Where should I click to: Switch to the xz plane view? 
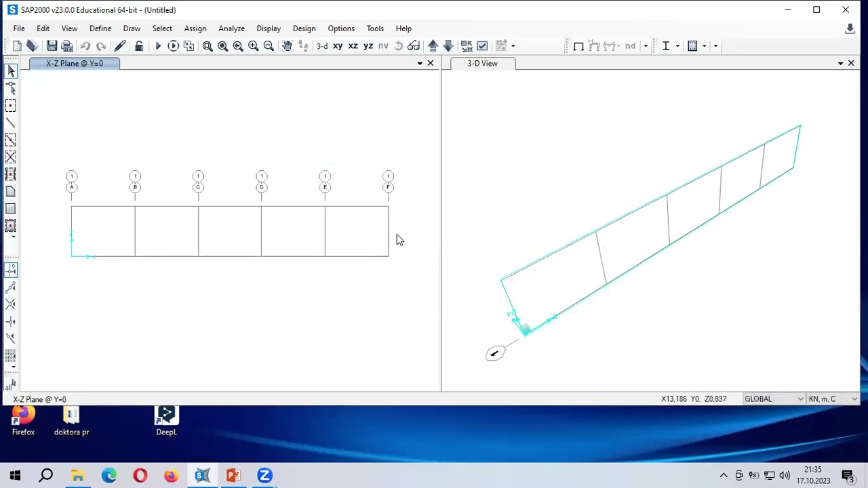tap(353, 46)
